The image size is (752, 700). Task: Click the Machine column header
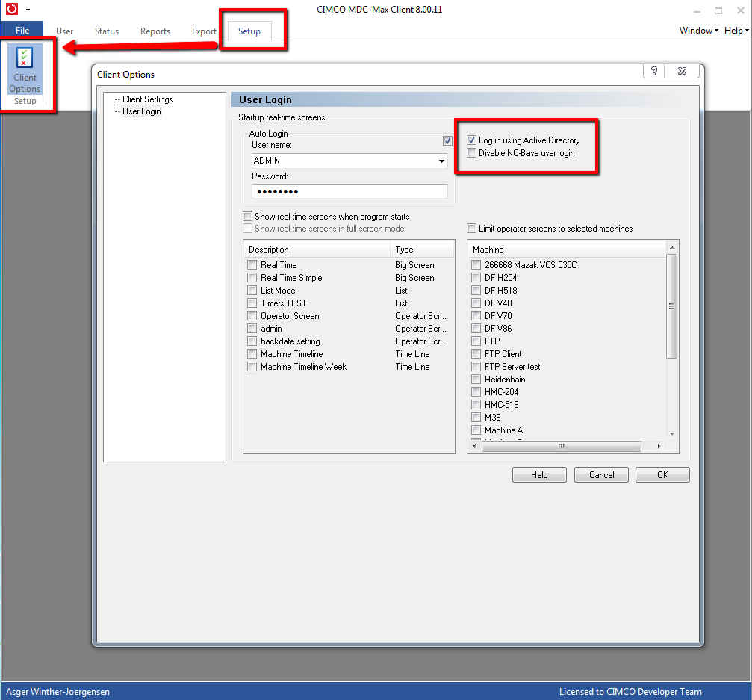coord(568,250)
